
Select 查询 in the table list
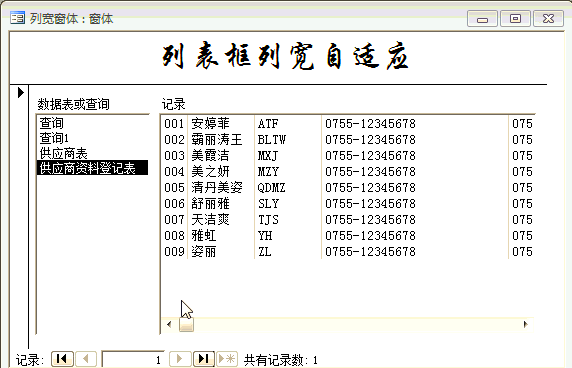(92, 123)
